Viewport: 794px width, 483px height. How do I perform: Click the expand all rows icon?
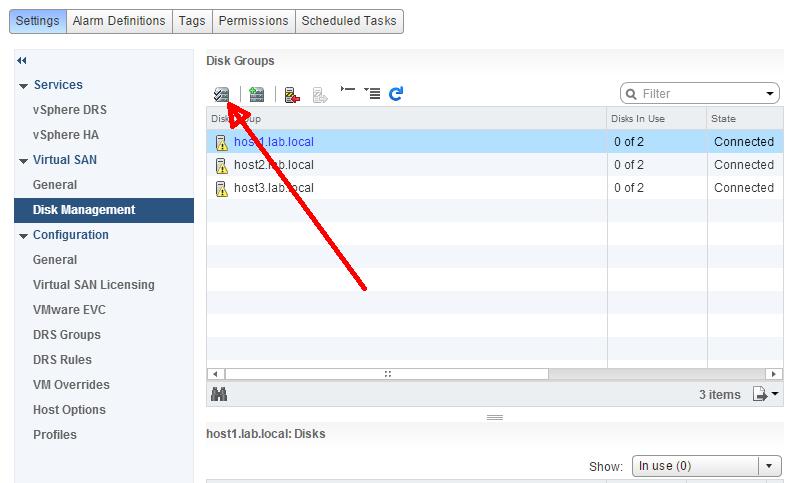[372, 93]
